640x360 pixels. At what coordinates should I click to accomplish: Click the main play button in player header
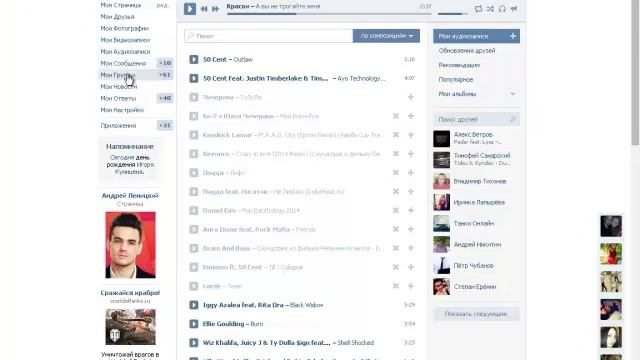(190, 9)
